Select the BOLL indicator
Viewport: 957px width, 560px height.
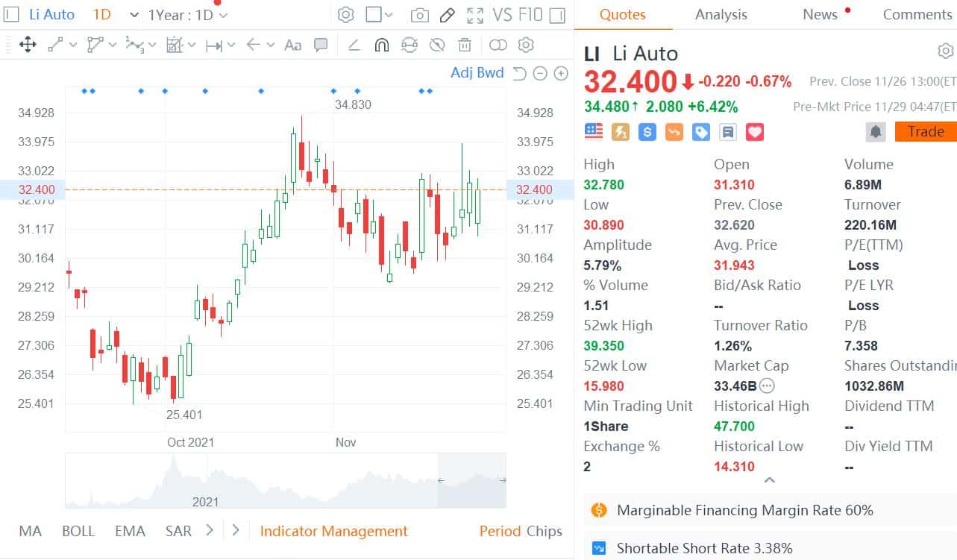click(x=78, y=531)
